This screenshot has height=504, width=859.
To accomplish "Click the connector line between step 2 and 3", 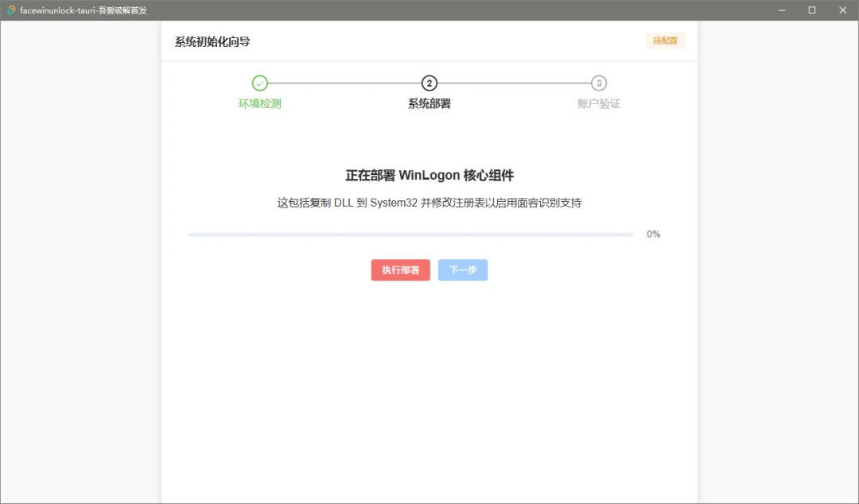I will [513, 82].
